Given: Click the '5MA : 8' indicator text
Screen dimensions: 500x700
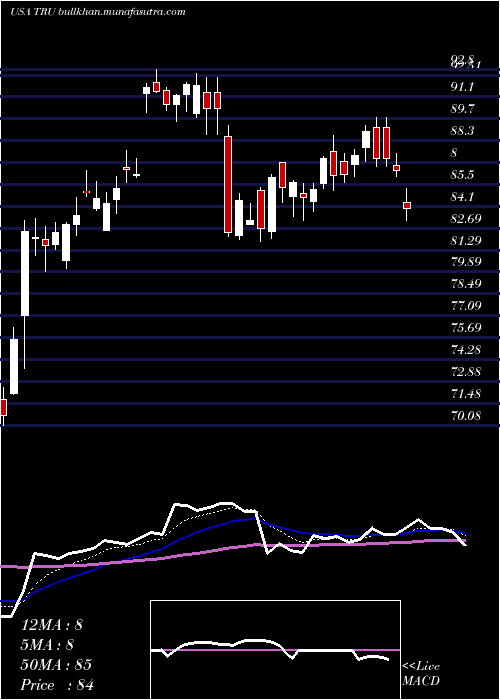Looking at the screenshot, I should click(x=47, y=645).
